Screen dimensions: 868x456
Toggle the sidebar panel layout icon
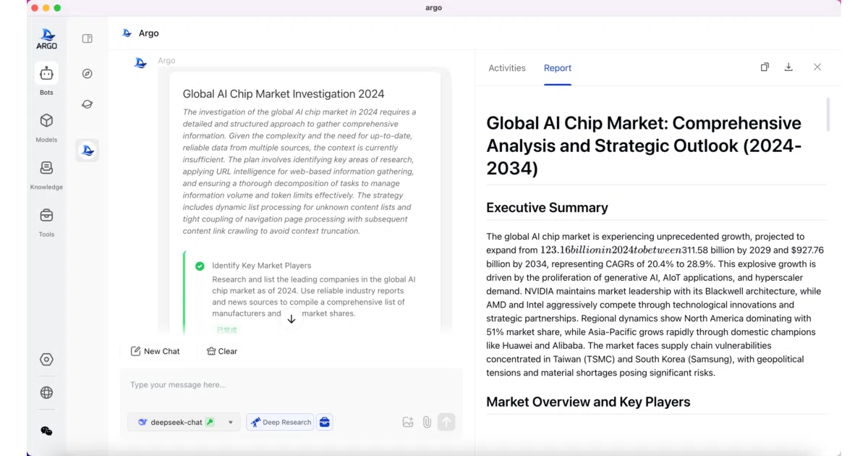pyautogui.click(x=88, y=38)
